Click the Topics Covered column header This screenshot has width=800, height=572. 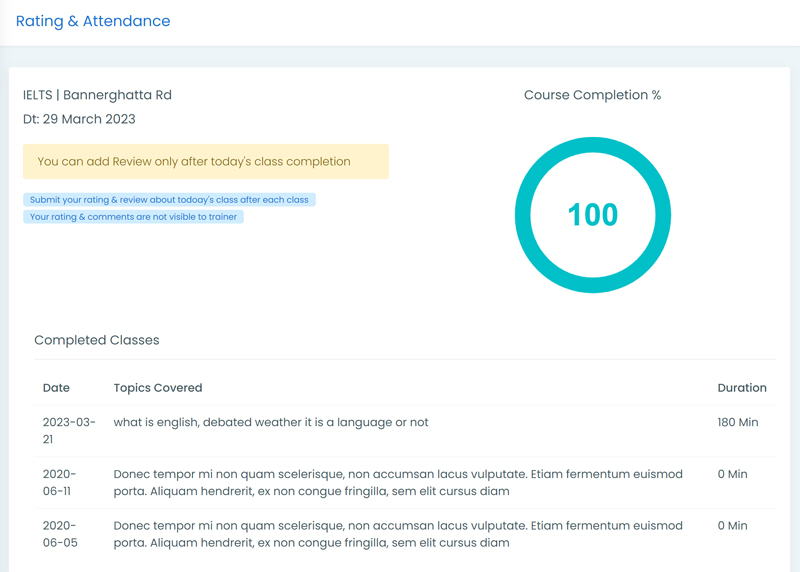158,388
